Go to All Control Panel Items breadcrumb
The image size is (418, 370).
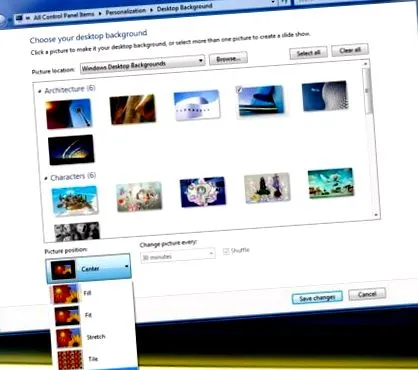64,16
